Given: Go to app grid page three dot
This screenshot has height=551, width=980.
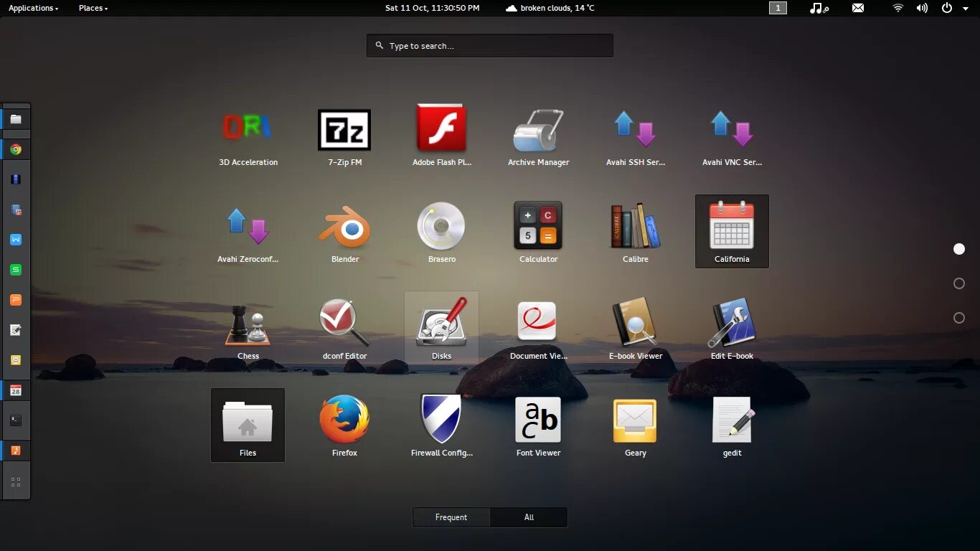Looking at the screenshot, I should (x=959, y=318).
